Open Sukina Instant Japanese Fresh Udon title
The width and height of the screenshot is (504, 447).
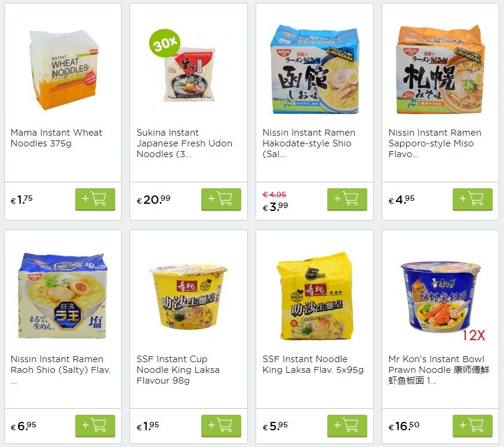184,143
